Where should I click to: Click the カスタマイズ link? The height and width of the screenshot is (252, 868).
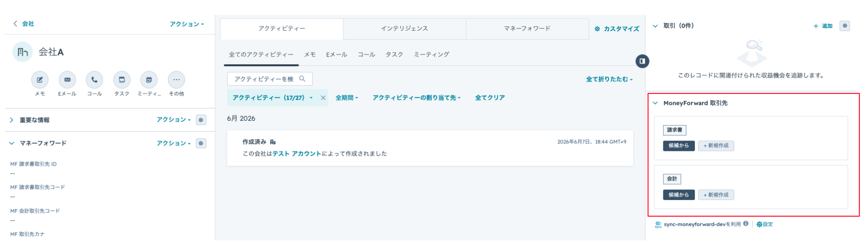(x=617, y=29)
